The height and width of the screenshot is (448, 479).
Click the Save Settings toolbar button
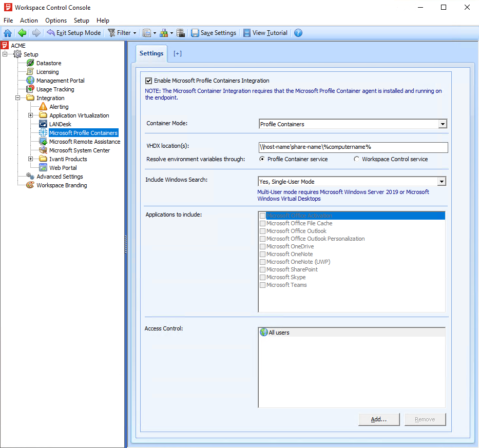click(x=214, y=32)
